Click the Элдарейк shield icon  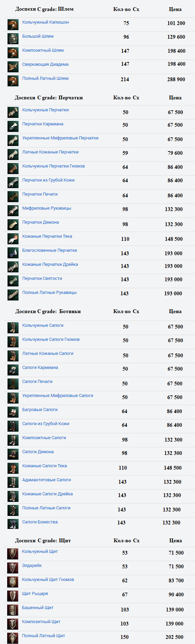click(x=13, y=568)
